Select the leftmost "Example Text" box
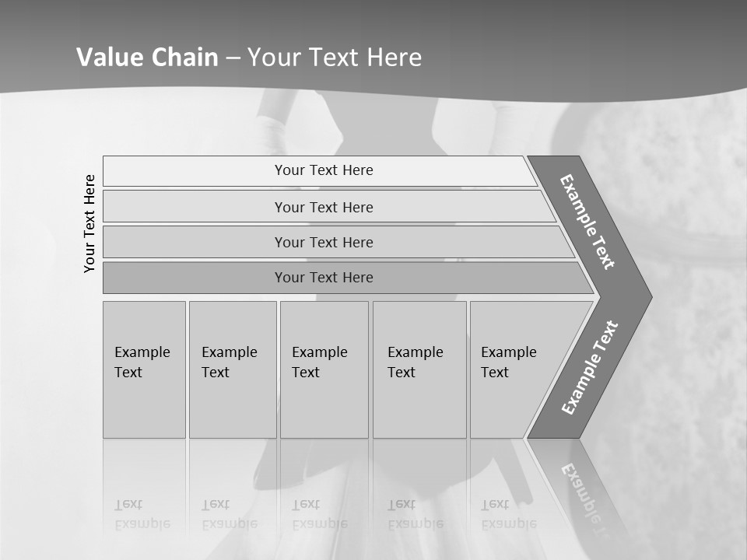Image resolution: width=747 pixels, height=560 pixels. [145, 369]
